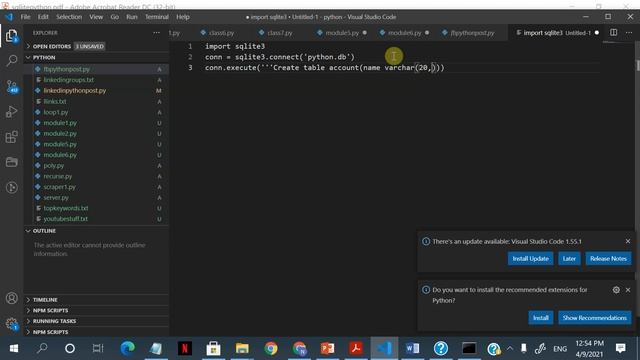Switch to Adobe Acrobat in taskbar
The width and height of the screenshot is (640, 360).
coord(356,348)
